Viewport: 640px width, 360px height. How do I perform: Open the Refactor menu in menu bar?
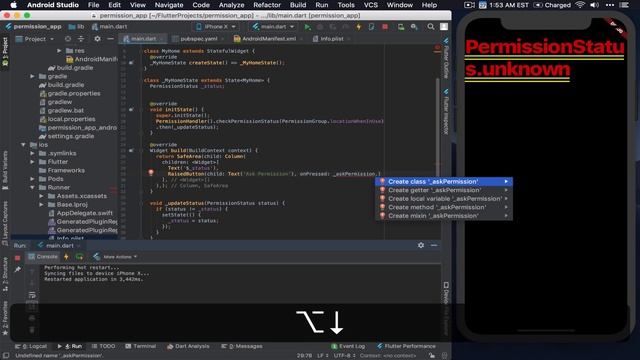click(x=267, y=5)
